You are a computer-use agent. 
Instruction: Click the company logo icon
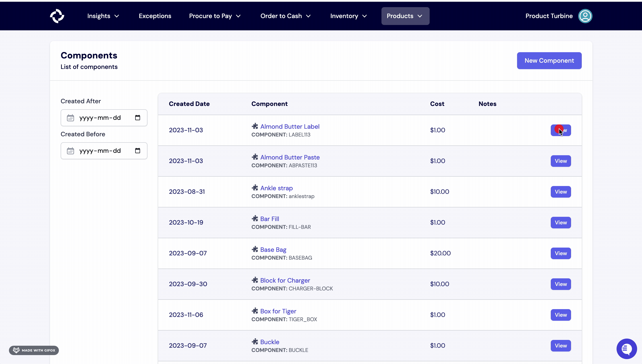click(x=57, y=16)
